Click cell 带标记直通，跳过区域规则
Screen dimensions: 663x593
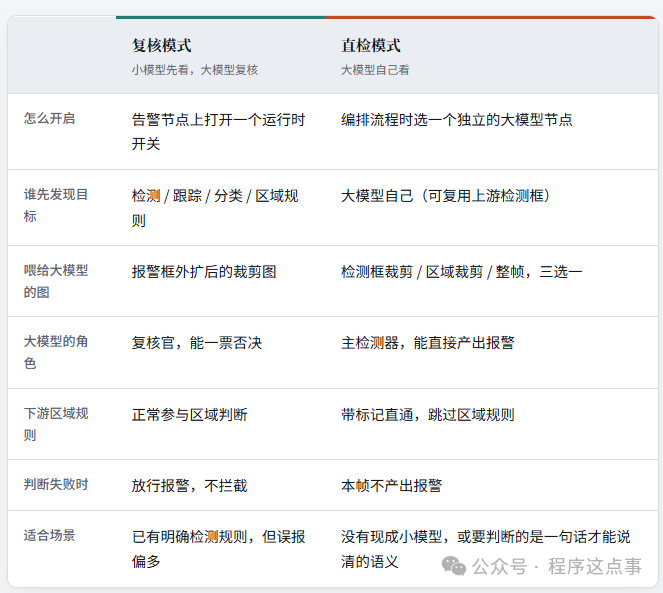point(427,415)
